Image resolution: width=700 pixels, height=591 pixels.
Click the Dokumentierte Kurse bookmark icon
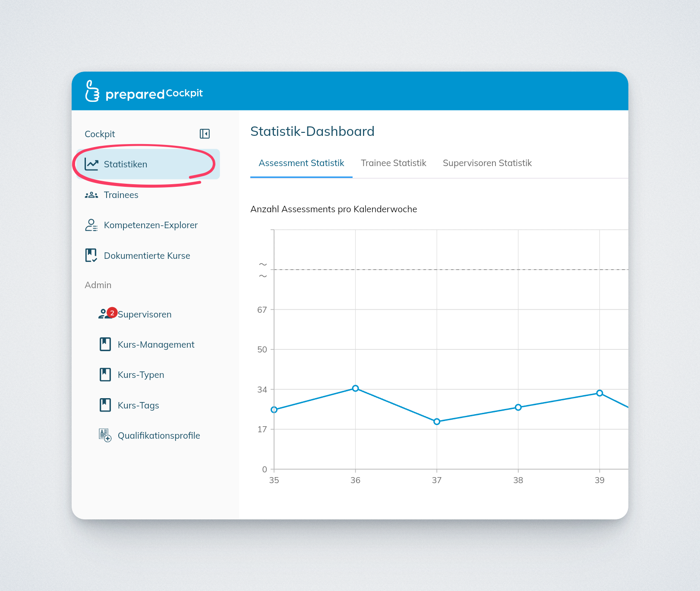pyautogui.click(x=91, y=255)
